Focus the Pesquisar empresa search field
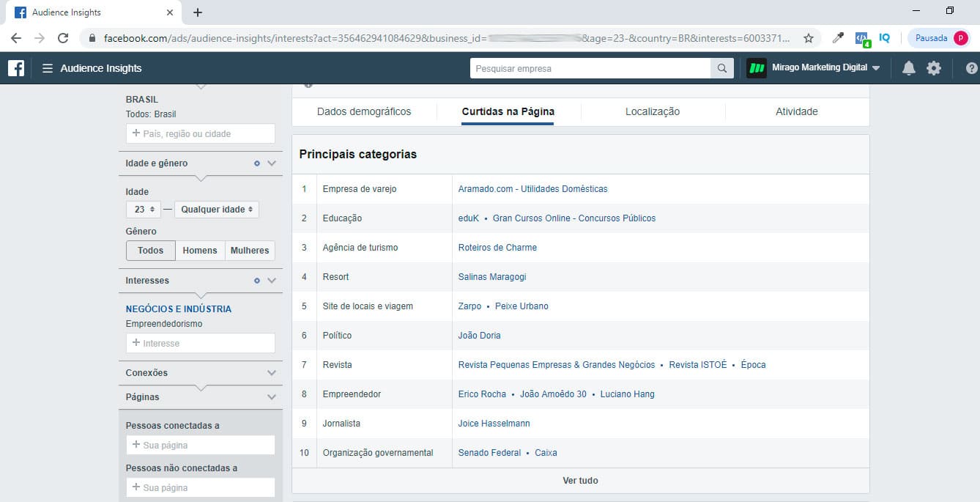 tap(590, 68)
